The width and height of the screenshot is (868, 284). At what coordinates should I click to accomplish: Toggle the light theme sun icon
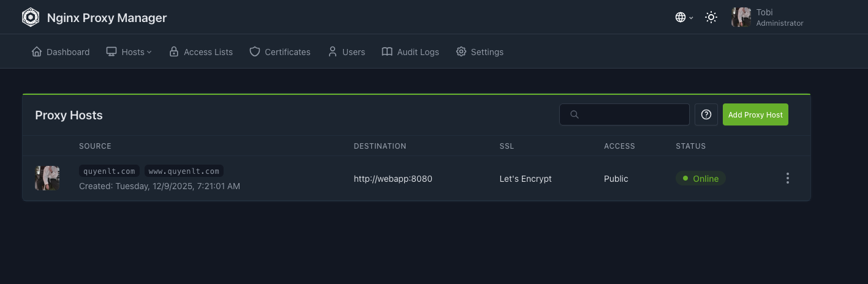click(711, 18)
